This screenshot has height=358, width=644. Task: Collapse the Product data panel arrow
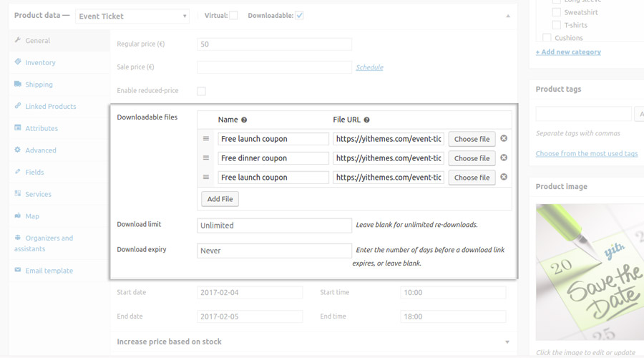pyautogui.click(x=508, y=16)
